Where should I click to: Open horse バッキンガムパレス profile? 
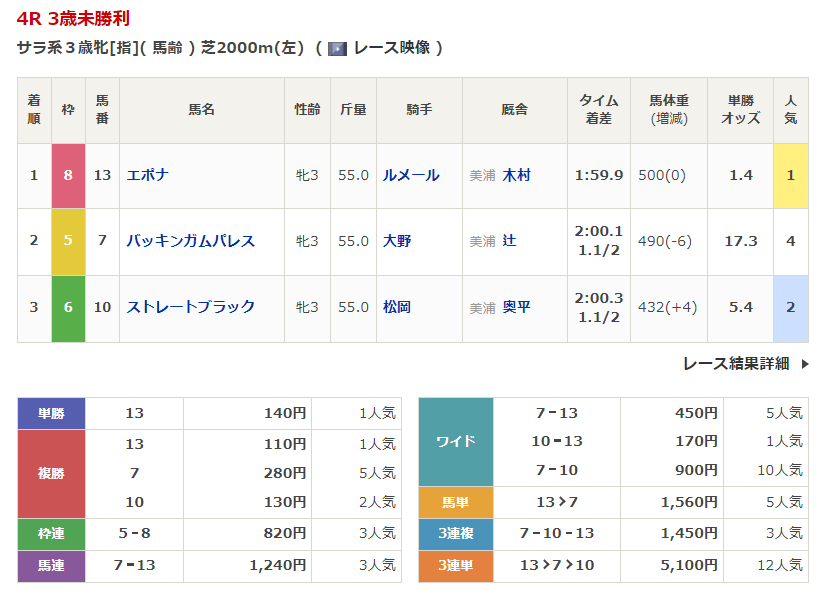(x=190, y=241)
